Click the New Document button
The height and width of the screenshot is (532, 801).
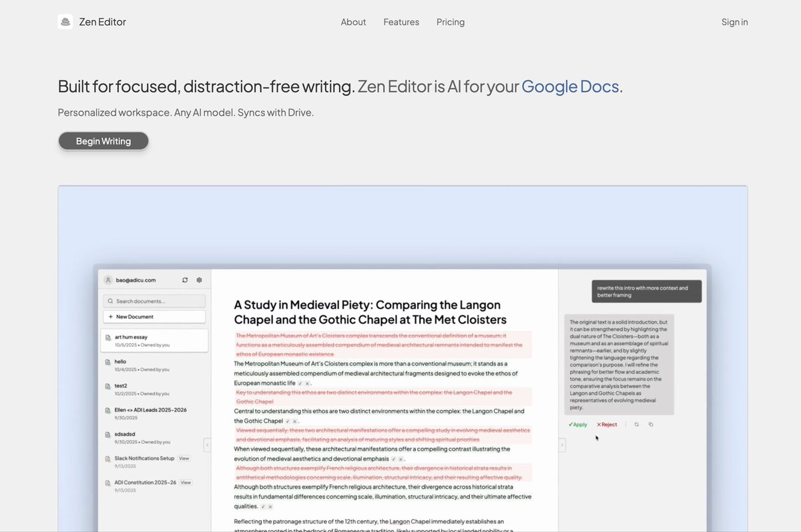[154, 316]
